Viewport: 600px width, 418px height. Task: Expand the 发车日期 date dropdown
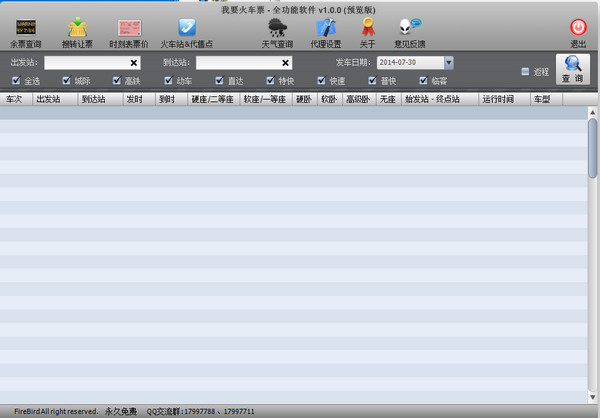(449, 62)
